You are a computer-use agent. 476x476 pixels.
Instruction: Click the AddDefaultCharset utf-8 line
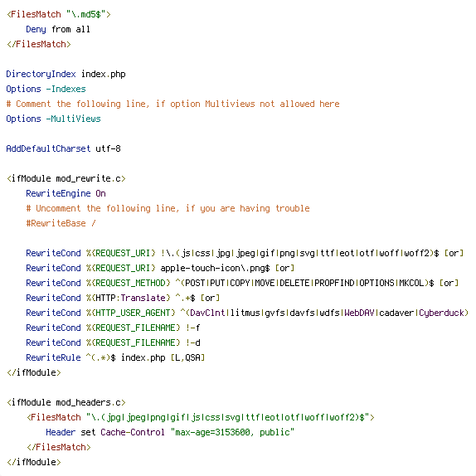pyautogui.click(x=64, y=148)
